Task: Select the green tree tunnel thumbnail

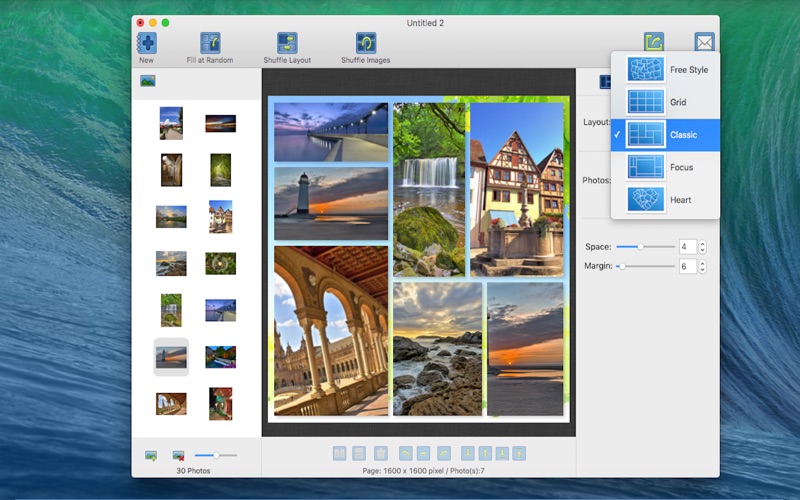Action: click(x=220, y=170)
